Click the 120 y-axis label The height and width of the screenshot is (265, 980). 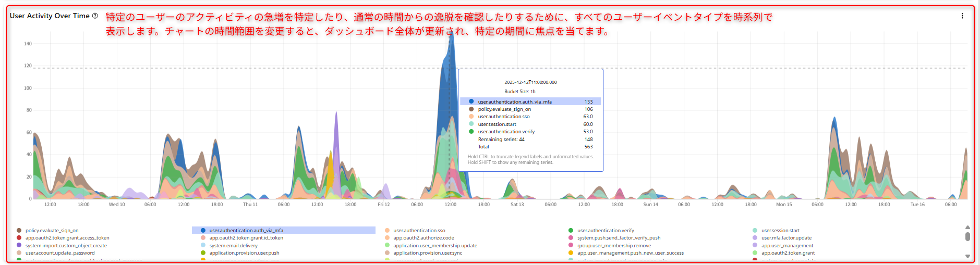pyautogui.click(x=28, y=66)
